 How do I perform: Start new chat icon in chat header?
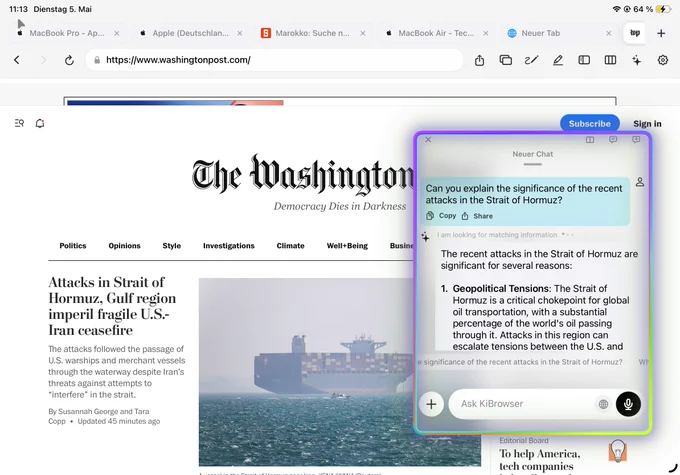click(636, 139)
